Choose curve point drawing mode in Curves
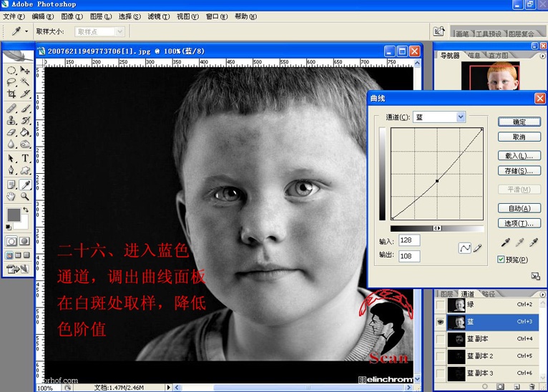The image size is (548, 392). 464,248
